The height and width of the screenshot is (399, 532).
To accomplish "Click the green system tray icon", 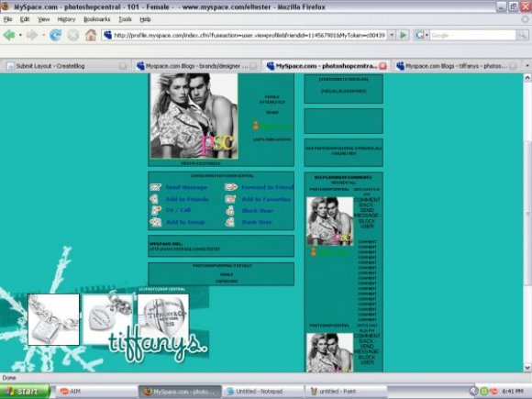I will point(483,391).
